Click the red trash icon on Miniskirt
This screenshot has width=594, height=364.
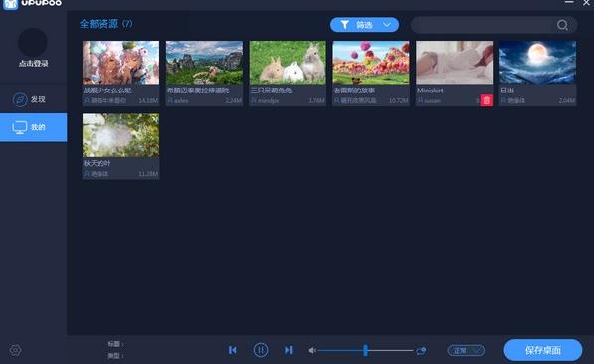[x=486, y=100]
